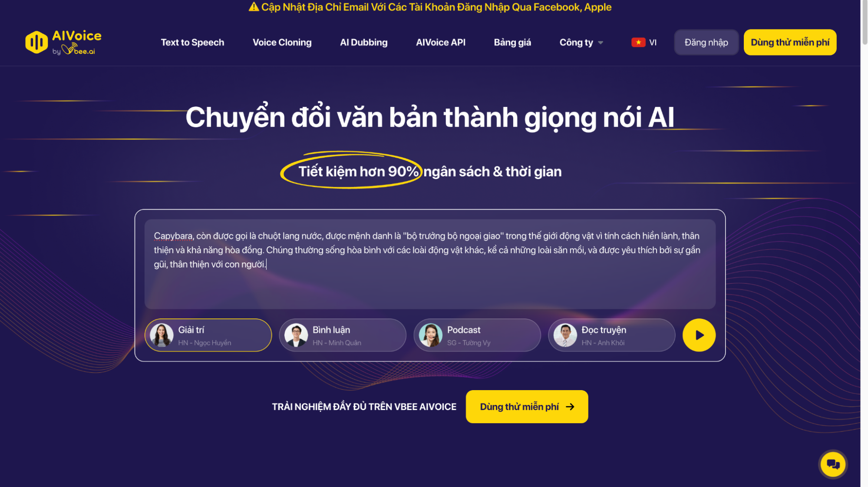868x487 pixels.
Task: Open the Text to Speech menu item
Action: click(x=192, y=42)
